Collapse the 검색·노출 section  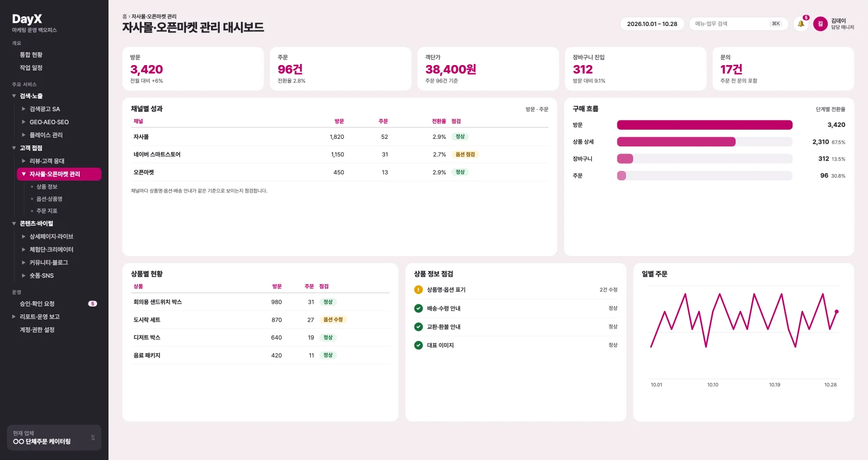(x=14, y=96)
